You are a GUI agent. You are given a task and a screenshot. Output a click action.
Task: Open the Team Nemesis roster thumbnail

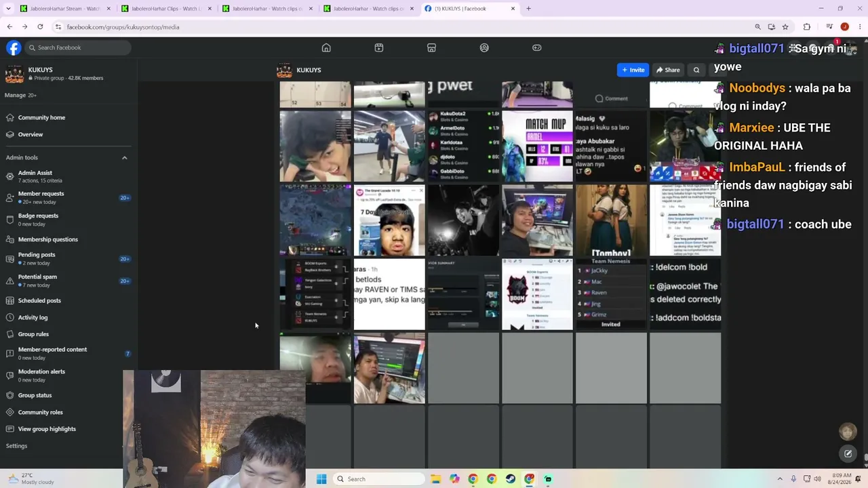tap(611, 294)
